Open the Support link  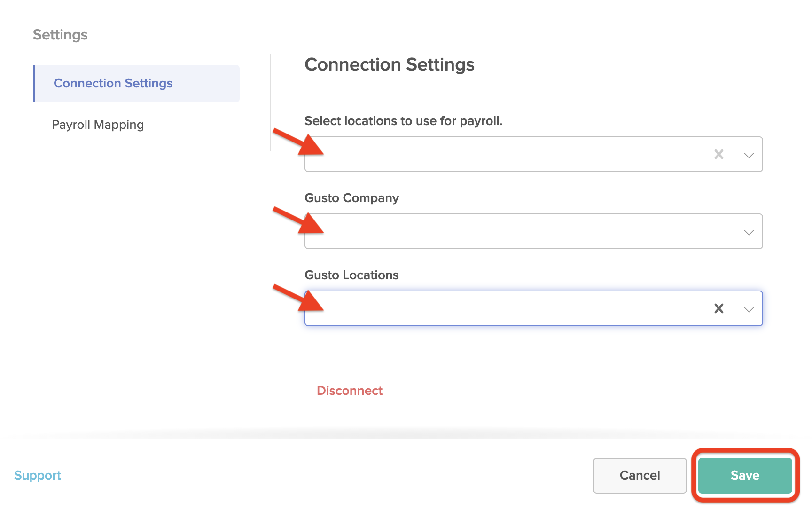coord(38,475)
